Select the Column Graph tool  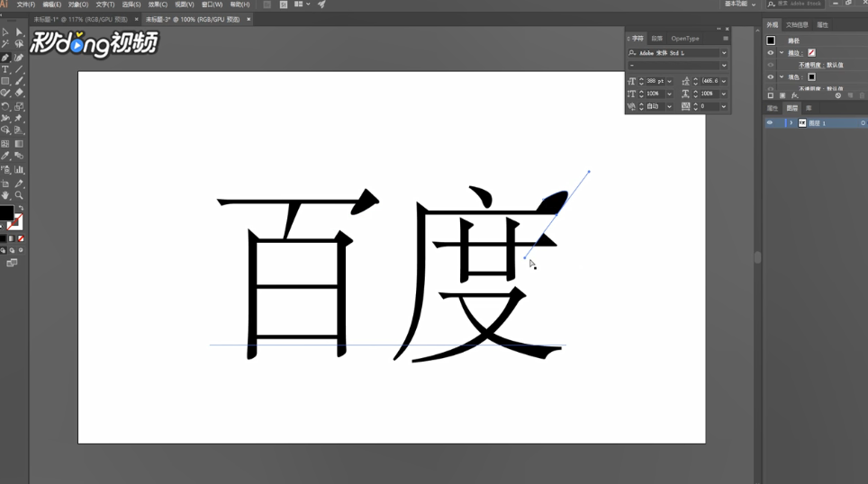pos(19,170)
